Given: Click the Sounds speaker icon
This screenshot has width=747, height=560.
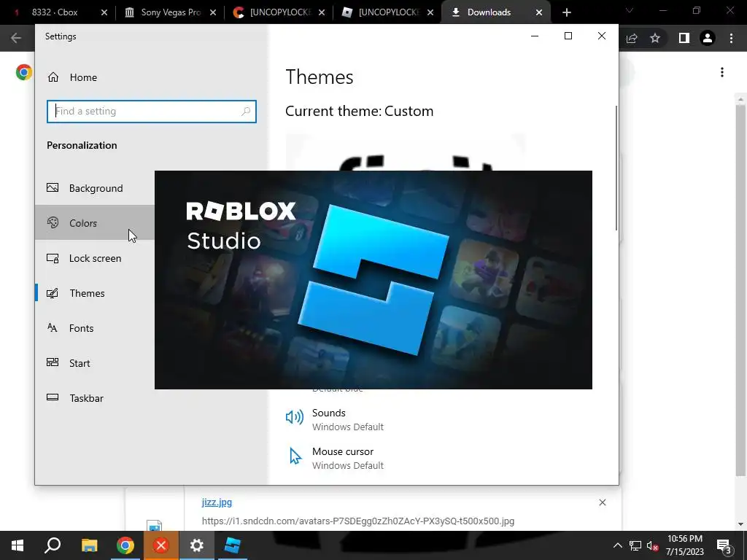Looking at the screenshot, I should point(295,417).
